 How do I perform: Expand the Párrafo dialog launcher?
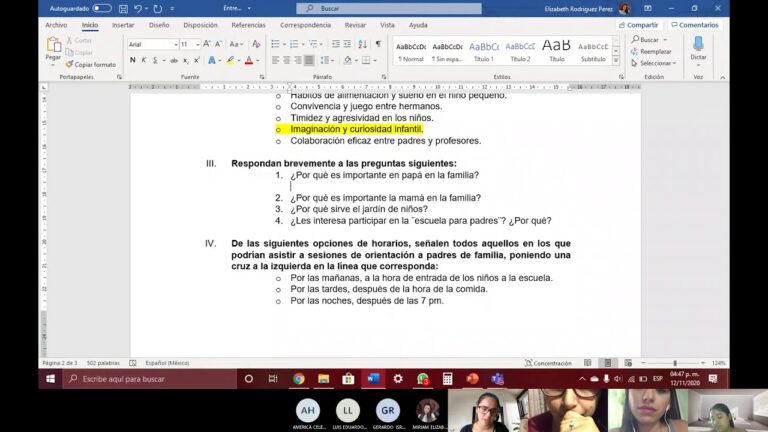click(x=384, y=77)
